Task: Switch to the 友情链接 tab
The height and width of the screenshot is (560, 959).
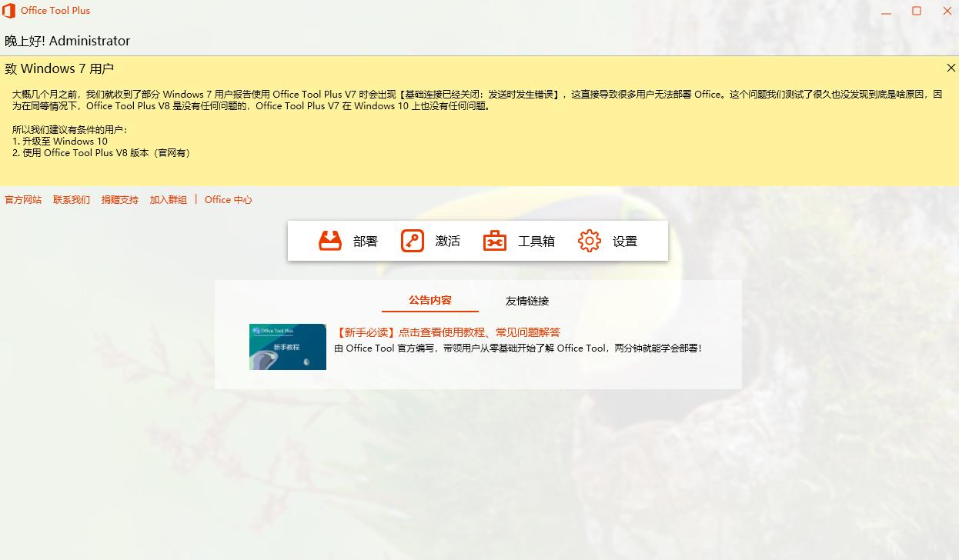Action: coord(526,301)
